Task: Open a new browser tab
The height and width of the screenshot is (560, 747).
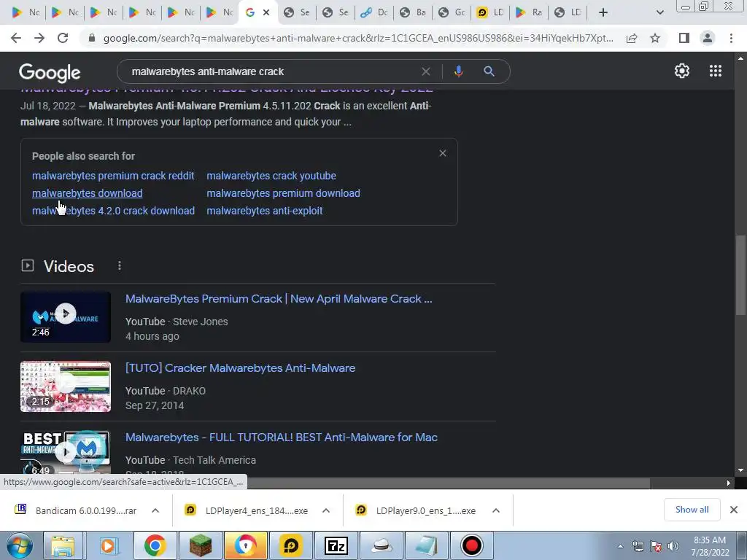Action: [x=603, y=12]
